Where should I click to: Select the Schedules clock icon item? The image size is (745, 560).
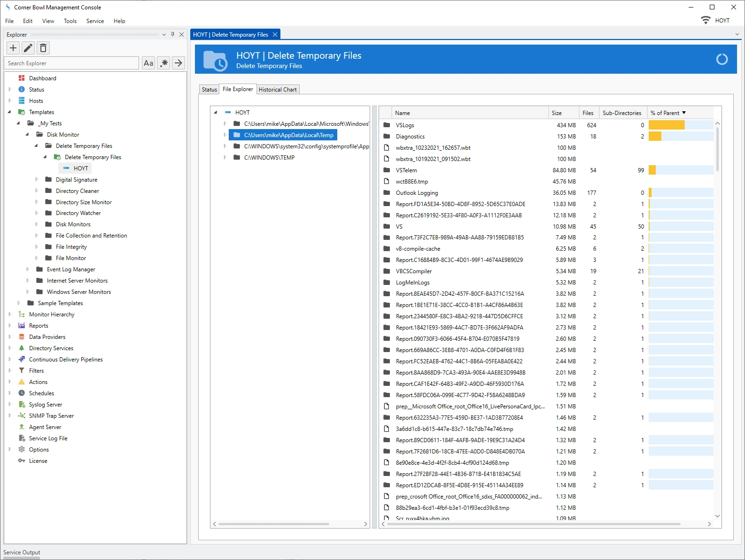click(22, 393)
